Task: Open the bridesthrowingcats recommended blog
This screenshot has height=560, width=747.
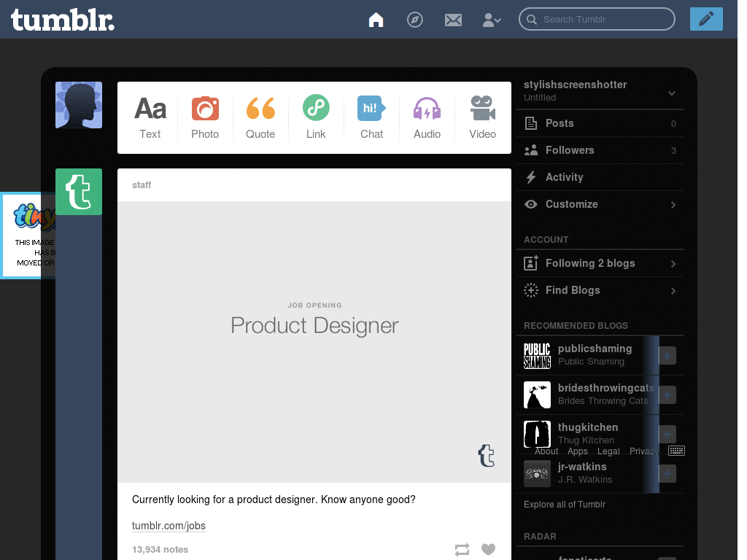Action: pyautogui.click(x=606, y=388)
